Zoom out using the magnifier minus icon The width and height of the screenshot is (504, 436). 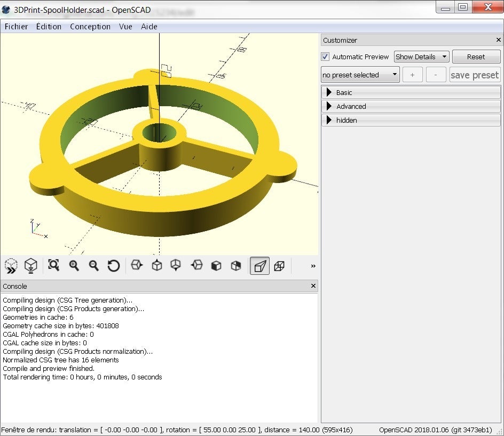(x=93, y=265)
